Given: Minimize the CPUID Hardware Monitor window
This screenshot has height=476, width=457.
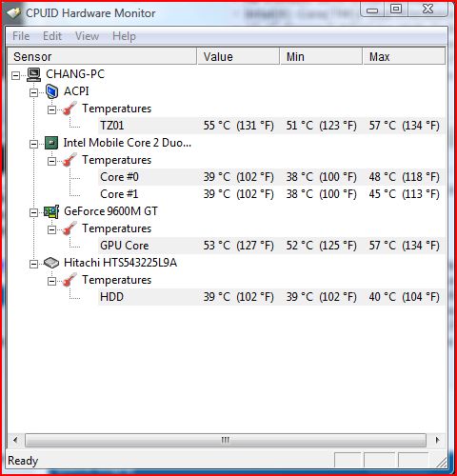Looking at the screenshot, I should [372, 10].
